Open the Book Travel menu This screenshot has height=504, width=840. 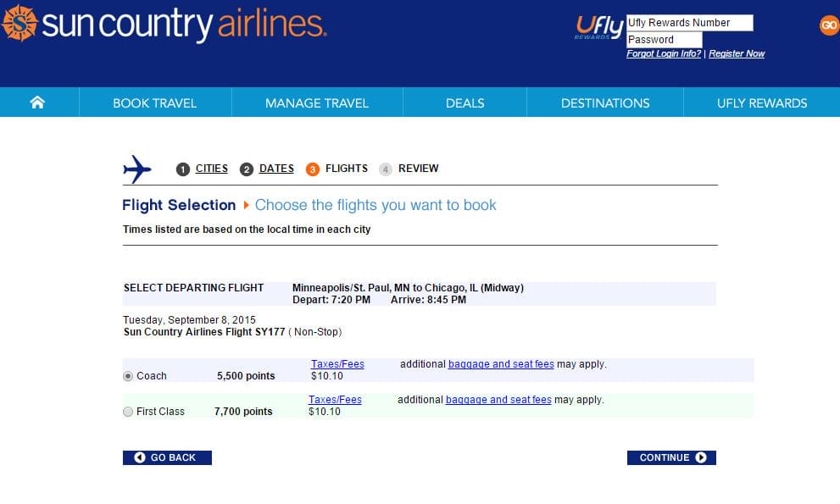click(x=155, y=102)
